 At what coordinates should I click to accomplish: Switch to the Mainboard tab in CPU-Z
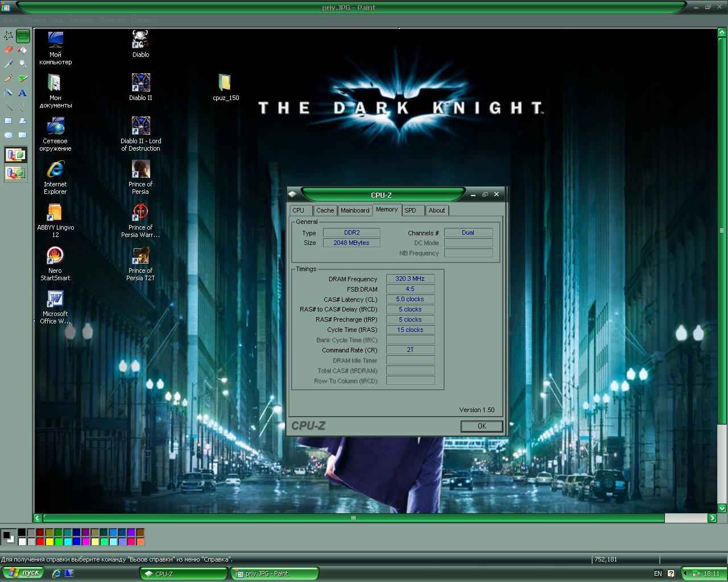pyautogui.click(x=355, y=210)
